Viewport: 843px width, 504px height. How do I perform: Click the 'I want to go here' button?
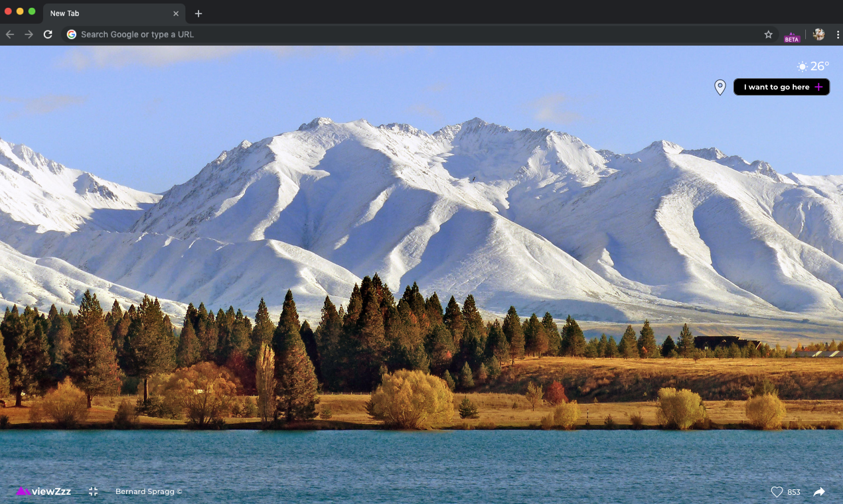[x=781, y=87]
